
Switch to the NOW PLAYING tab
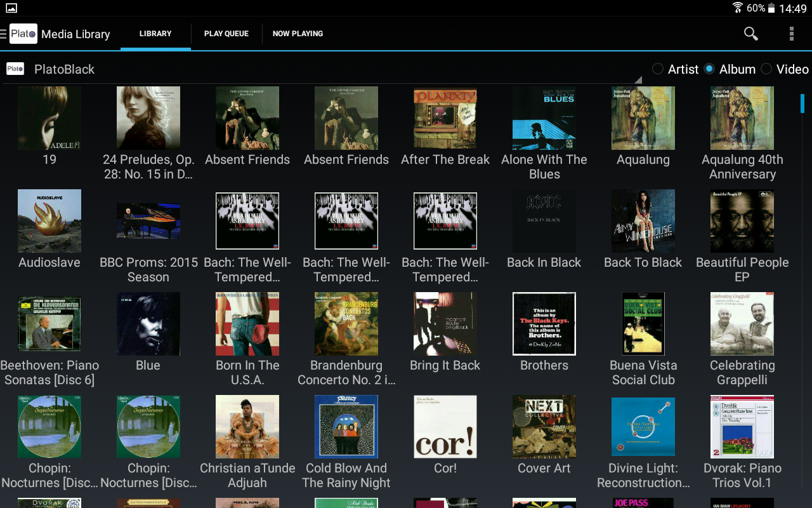point(298,34)
